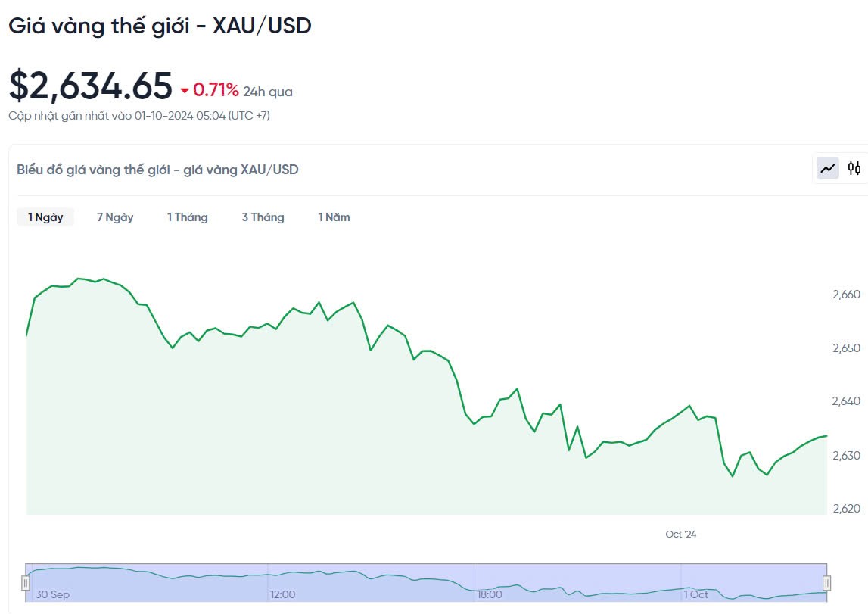This screenshot has height=614, width=868.
Task: Click the 18:00 marker in the navigator
Action: (x=488, y=594)
